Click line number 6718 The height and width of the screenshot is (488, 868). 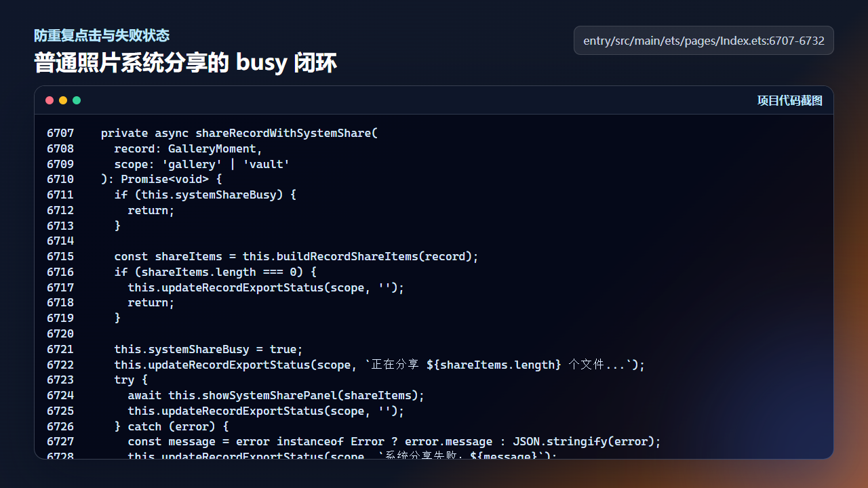[x=60, y=302]
